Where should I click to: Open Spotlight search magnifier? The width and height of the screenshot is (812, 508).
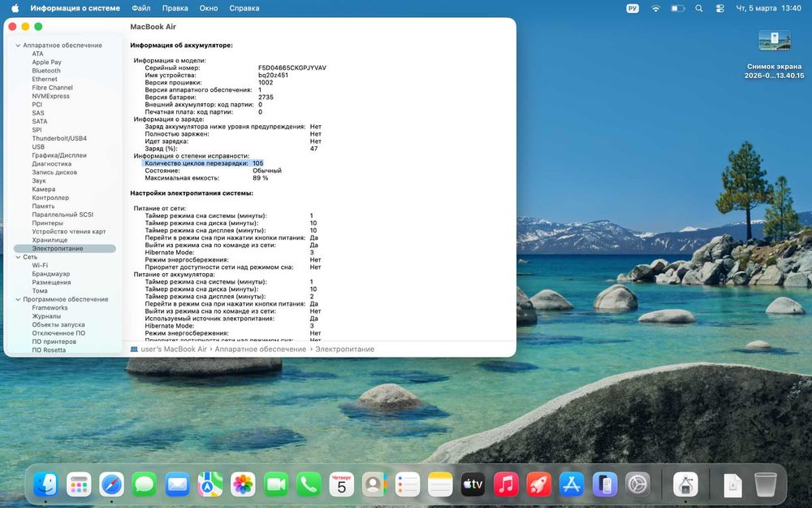point(699,8)
